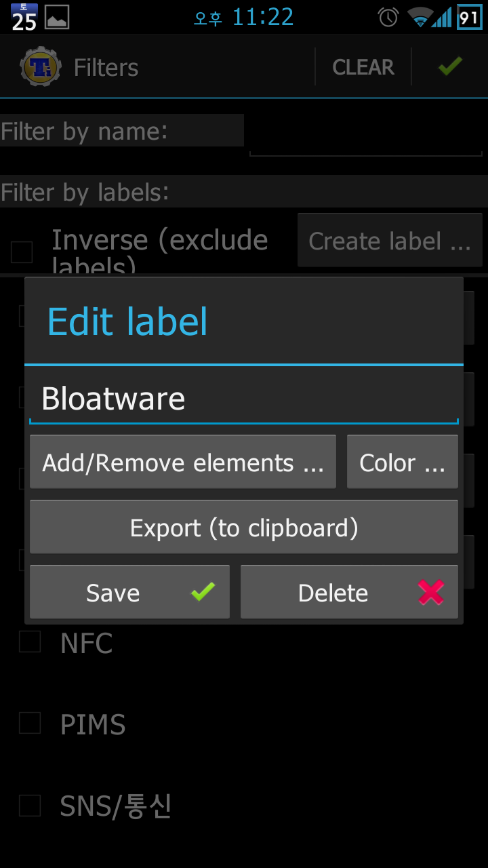Tap the red X delete icon
The width and height of the screenshot is (488, 868).
431,593
